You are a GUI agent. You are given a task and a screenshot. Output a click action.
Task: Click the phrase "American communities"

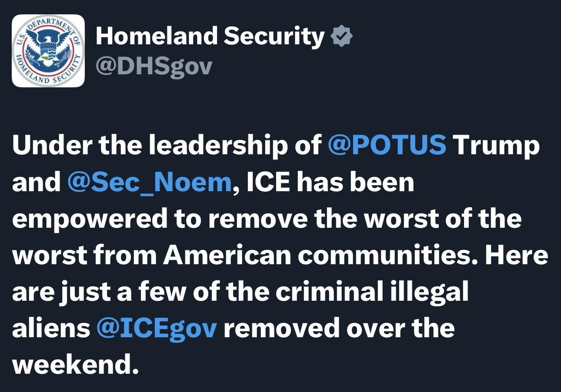[x=321, y=256]
